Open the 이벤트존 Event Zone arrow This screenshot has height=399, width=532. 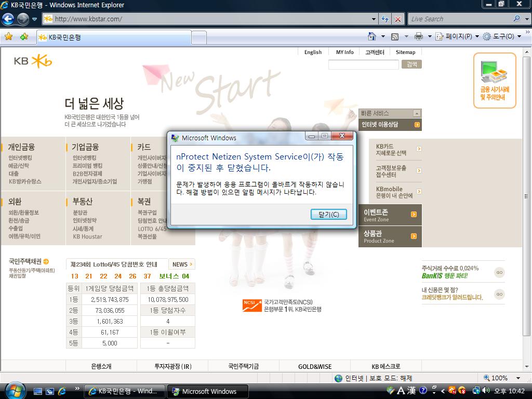414,214
